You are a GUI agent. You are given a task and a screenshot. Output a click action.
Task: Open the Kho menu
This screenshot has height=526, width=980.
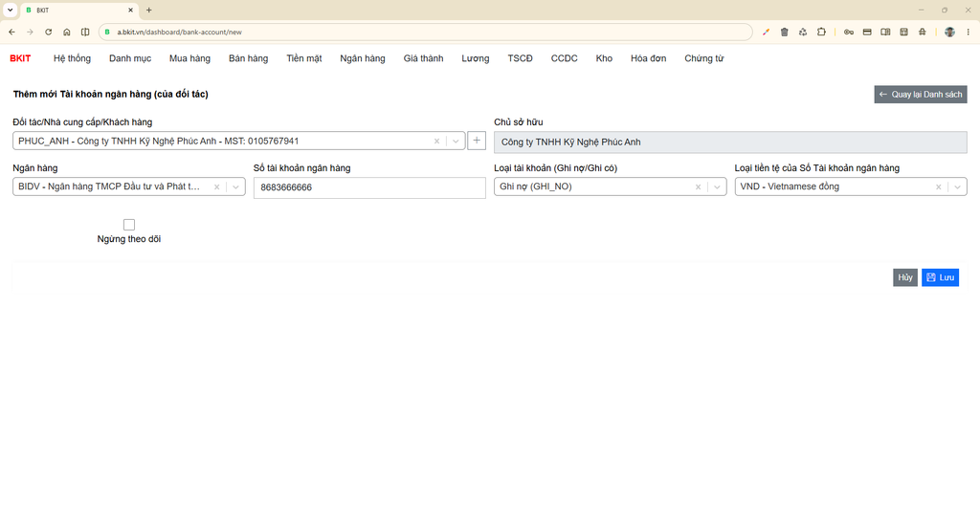pyautogui.click(x=604, y=58)
